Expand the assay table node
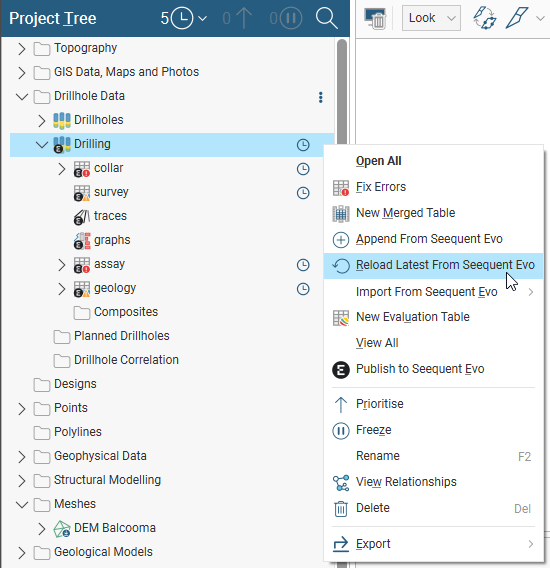The height and width of the screenshot is (568, 550). 62,265
